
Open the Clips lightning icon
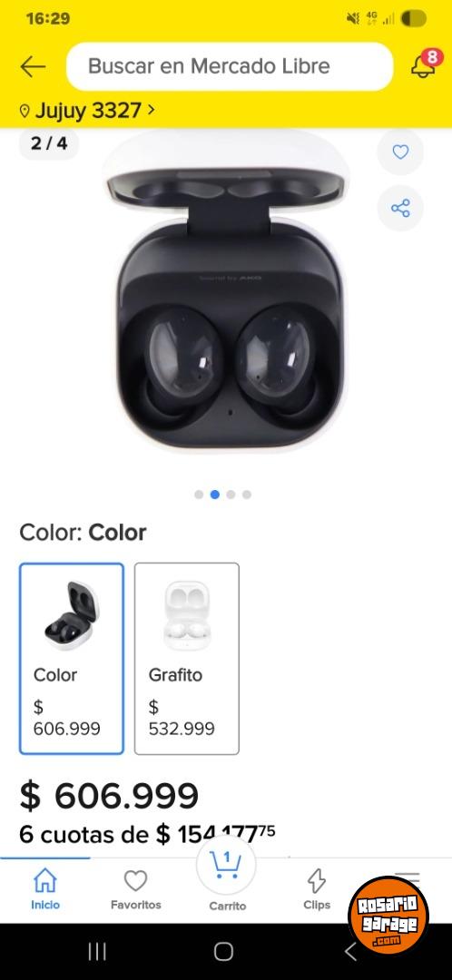point(317,888)
